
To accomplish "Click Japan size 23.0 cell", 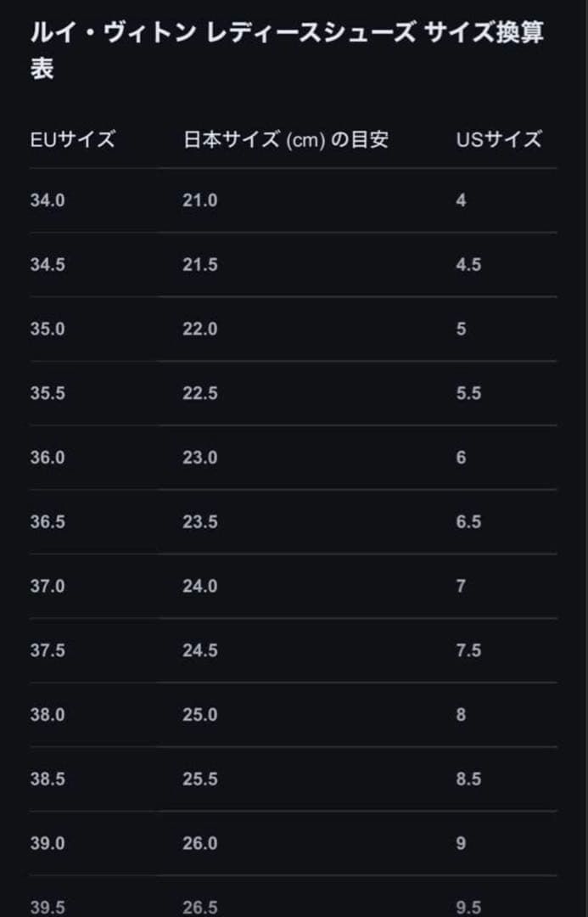I will 199,458.
